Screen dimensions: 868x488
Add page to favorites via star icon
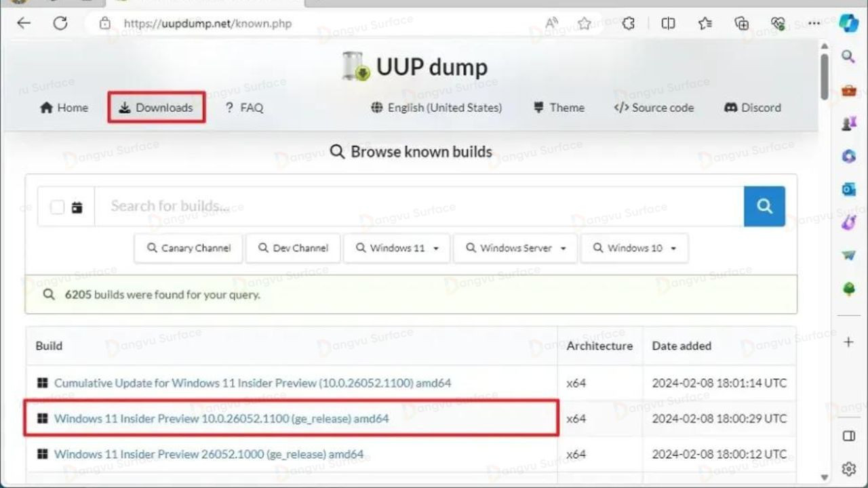(x=583, y=23)
